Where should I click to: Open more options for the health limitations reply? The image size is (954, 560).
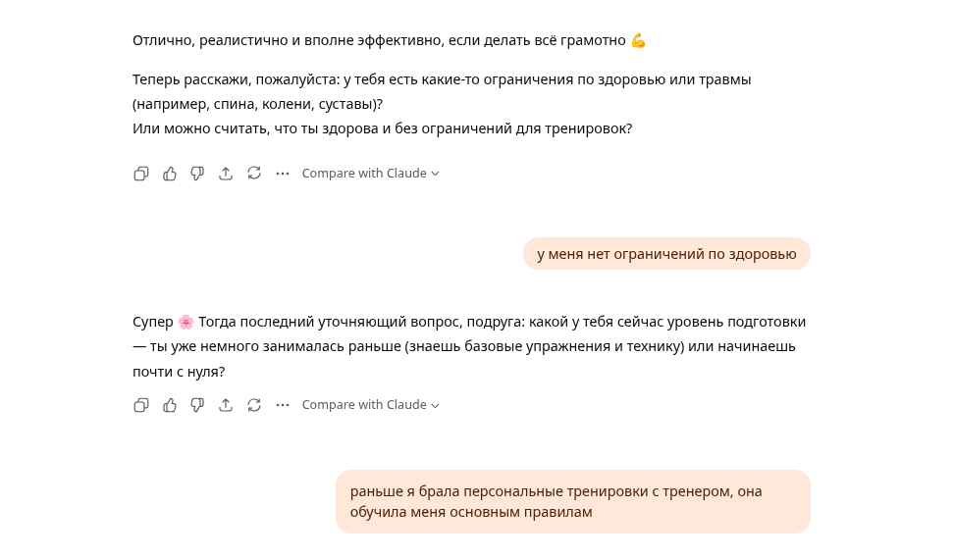pyautogui.click(x=283, y=174)
